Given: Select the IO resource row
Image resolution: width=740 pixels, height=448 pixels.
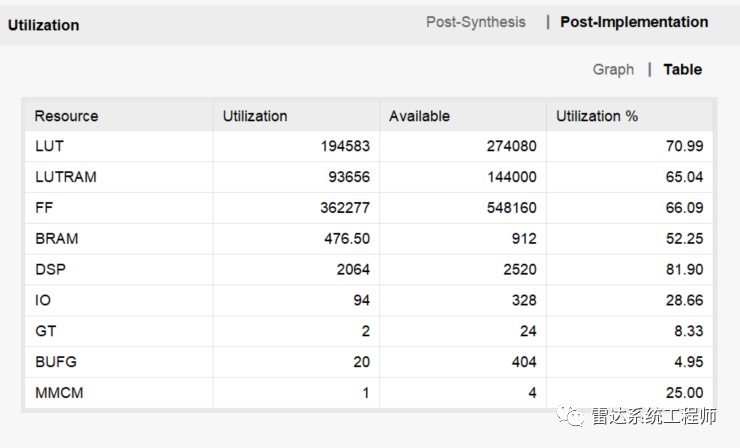Looking at the screenshot, I should pyautogui.click(x=42, y=301).
